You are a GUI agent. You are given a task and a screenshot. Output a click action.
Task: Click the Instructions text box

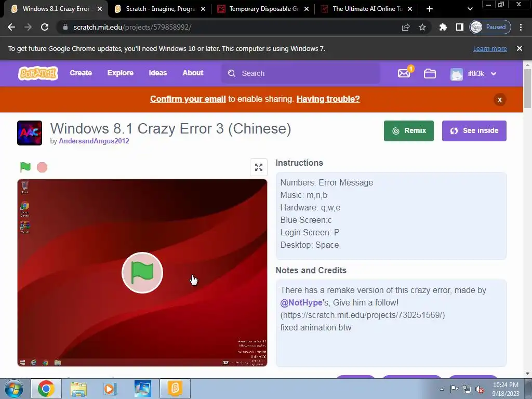391,216
